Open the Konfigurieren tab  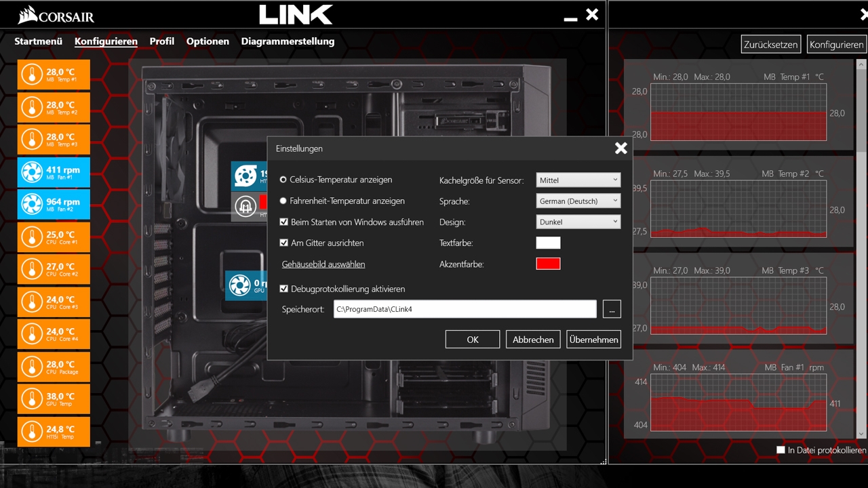[x=106, y=41]
